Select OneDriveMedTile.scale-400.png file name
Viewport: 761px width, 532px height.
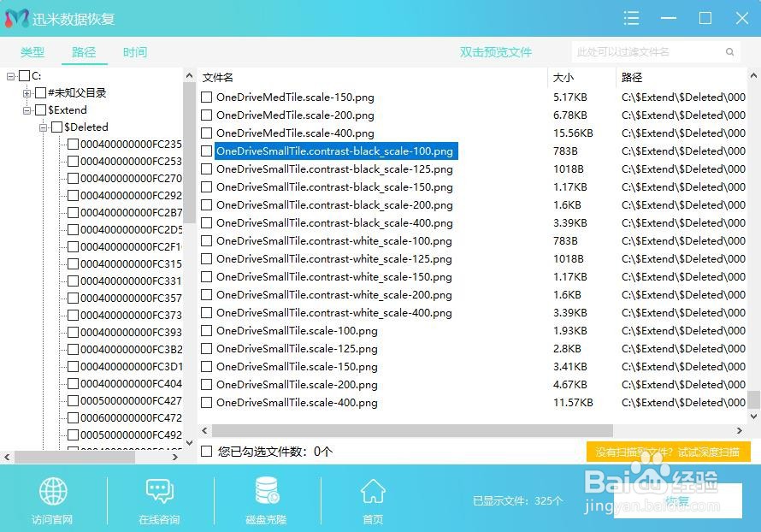coord(295,133)
